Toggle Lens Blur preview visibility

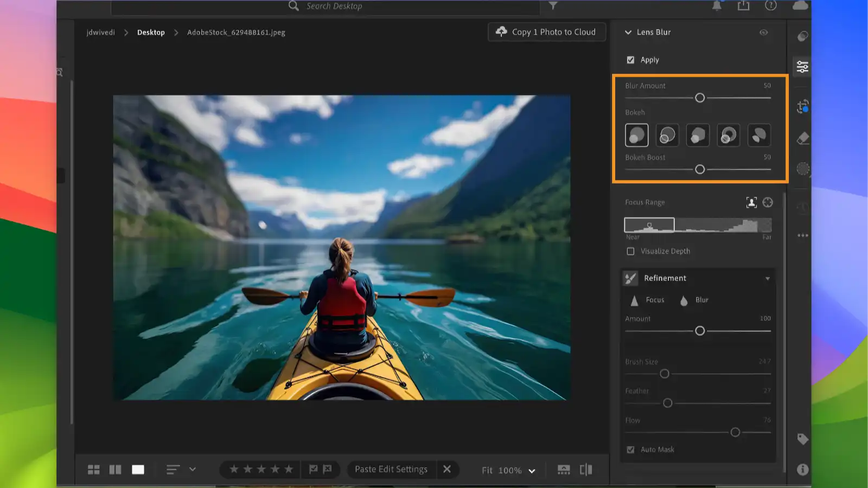[x=764, y=33]
